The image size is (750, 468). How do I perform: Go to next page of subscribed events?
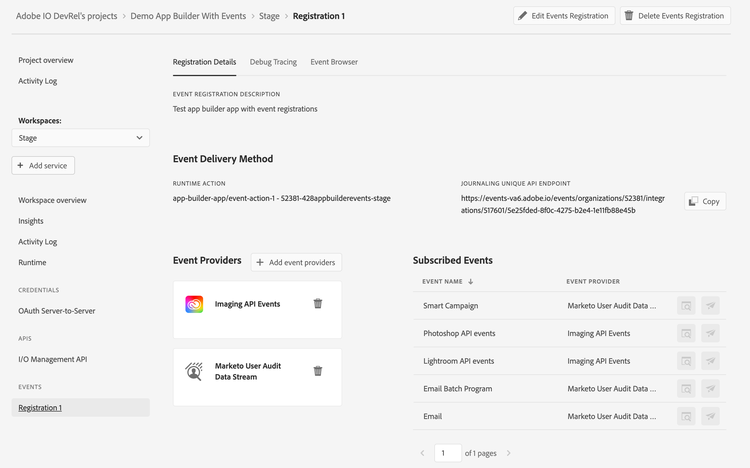pos(508,453)
